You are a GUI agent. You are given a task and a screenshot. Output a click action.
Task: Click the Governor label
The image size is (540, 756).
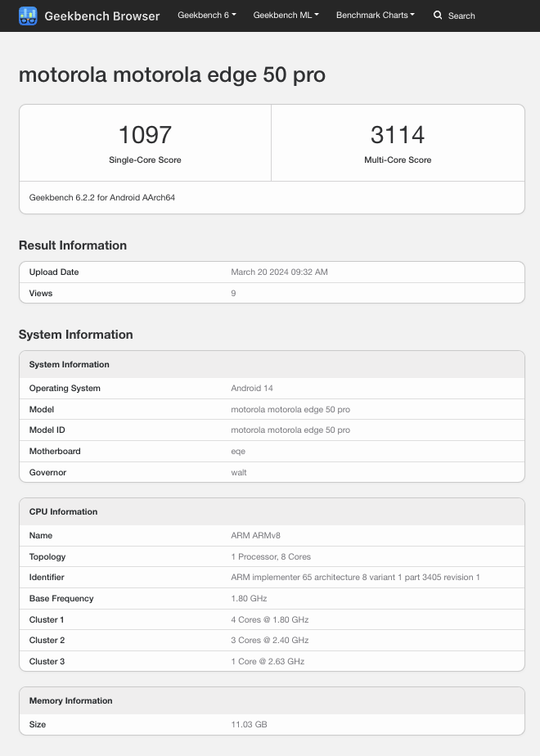(47, 473)
